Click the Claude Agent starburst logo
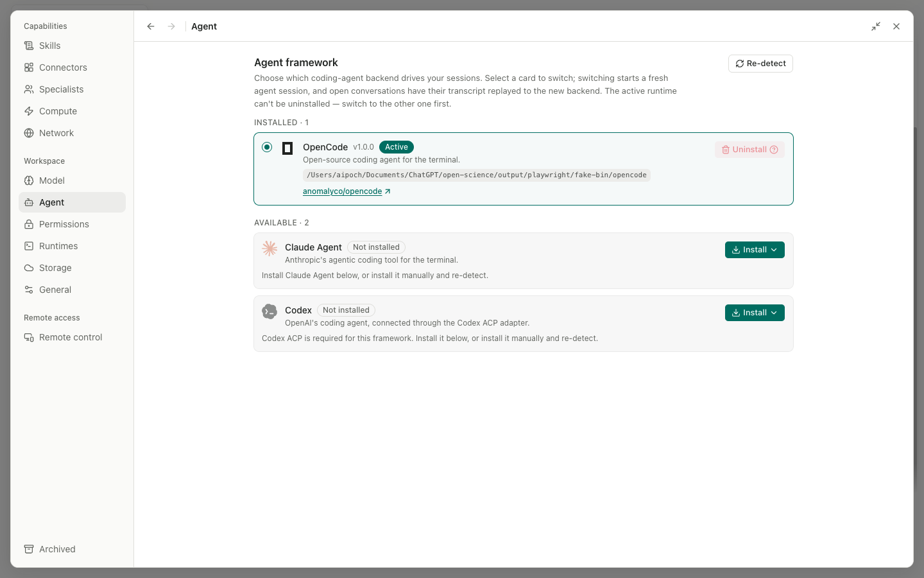 click(269, 249)
